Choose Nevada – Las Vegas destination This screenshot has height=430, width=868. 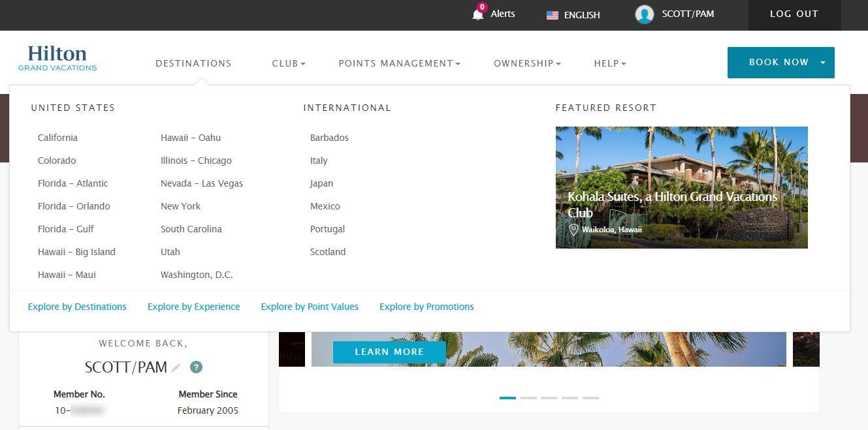coord(202,183)
